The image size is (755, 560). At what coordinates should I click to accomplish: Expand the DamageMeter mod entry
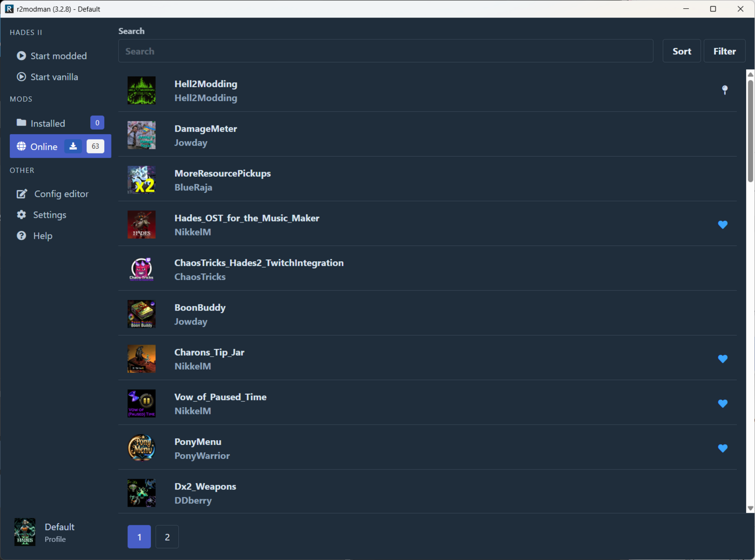click(427, 135)
